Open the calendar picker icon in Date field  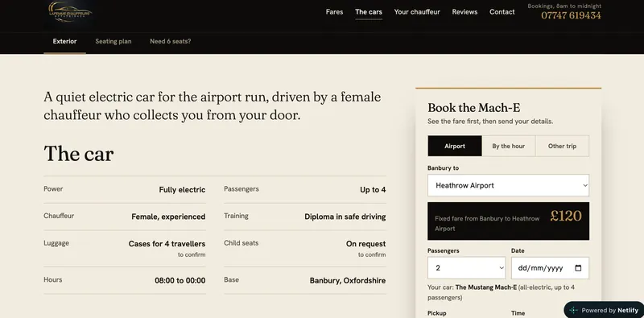click(x=578, y=268)
